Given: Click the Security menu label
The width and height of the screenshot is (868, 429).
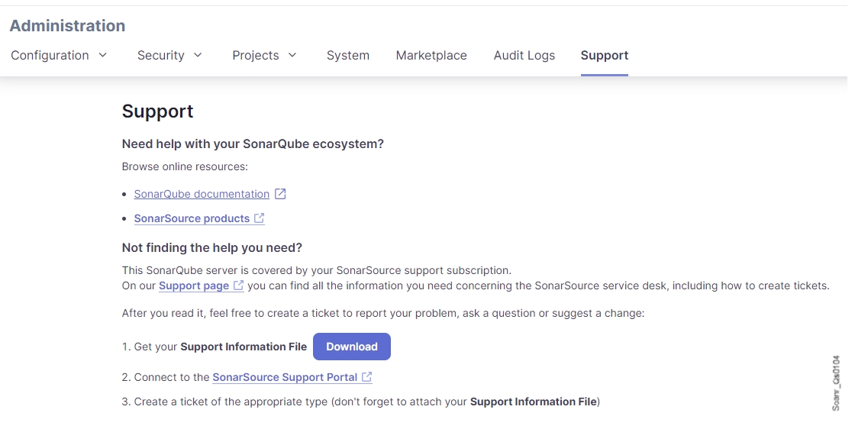Looking at the screenshot, I should pos(160,55).
